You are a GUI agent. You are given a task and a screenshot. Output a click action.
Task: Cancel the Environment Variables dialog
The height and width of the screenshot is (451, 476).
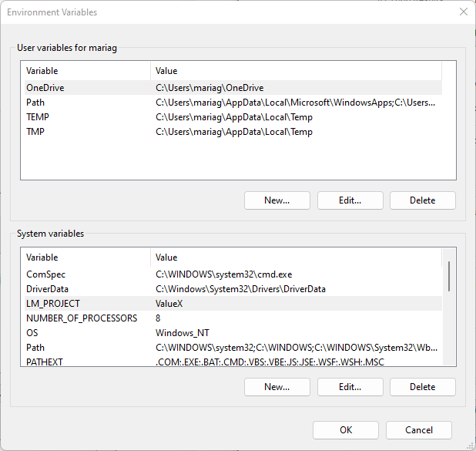[418, 430]
